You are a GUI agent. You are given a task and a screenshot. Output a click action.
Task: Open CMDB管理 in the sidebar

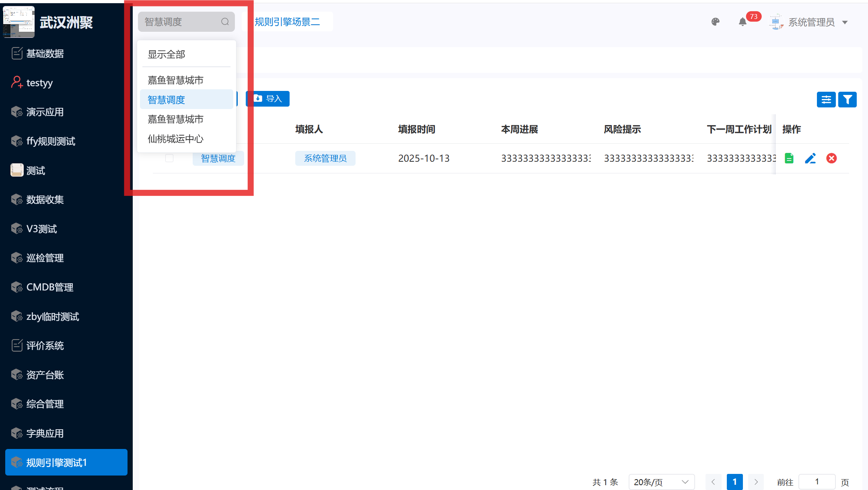click(49, 287)
